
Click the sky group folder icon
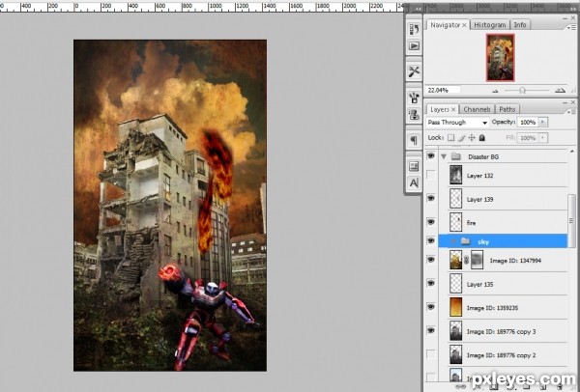pos(465,241)
